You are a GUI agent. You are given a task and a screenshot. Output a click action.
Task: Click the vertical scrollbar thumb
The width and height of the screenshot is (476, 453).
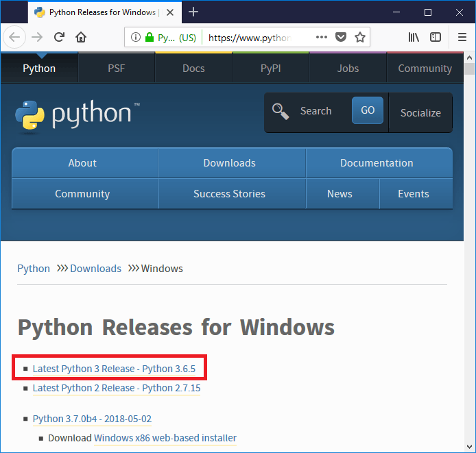point(469,69)
